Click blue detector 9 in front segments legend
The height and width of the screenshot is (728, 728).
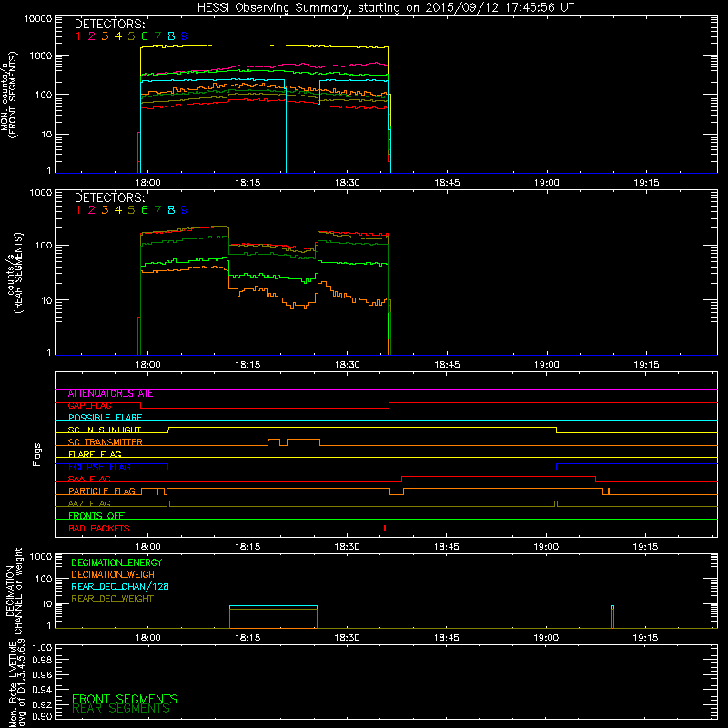pyautogui.click(x=185, y=36)
